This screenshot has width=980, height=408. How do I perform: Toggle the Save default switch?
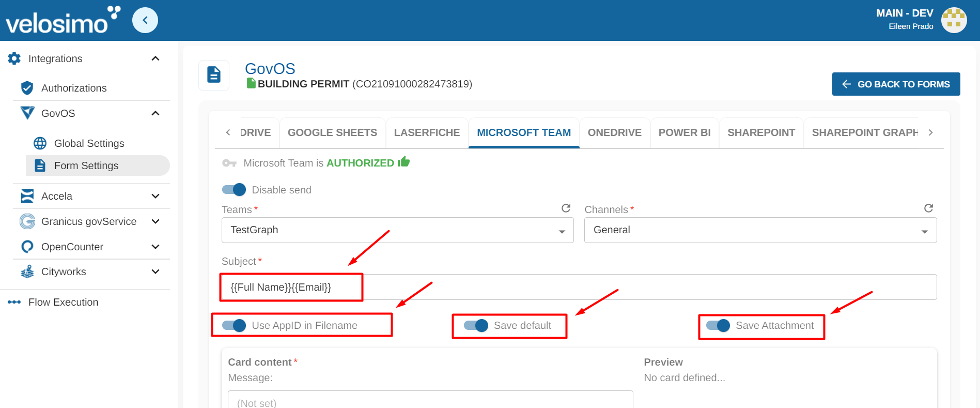(476, 325)
